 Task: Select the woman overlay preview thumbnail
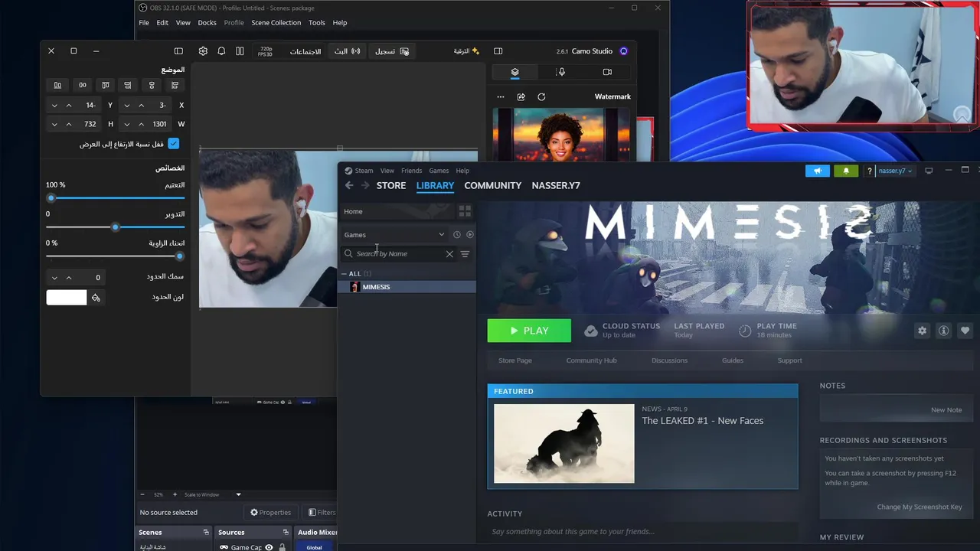pos(560,135)
